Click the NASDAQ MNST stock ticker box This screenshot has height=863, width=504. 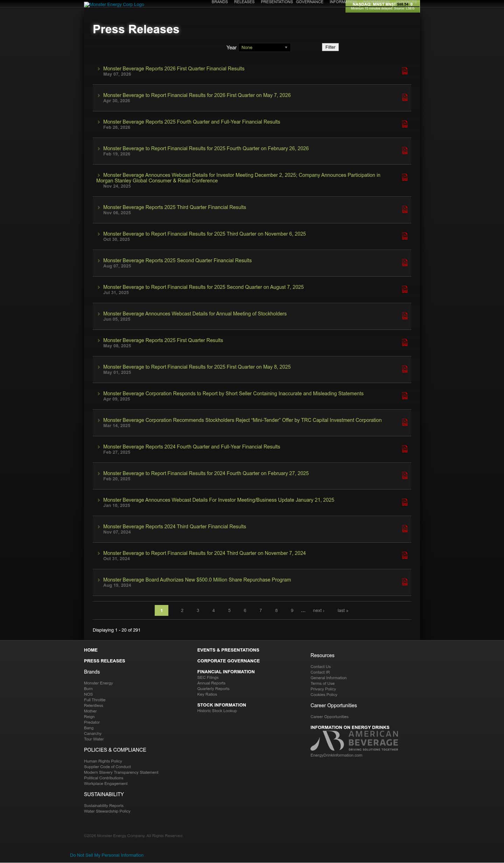pyautogui.click(x=383, y=6)
